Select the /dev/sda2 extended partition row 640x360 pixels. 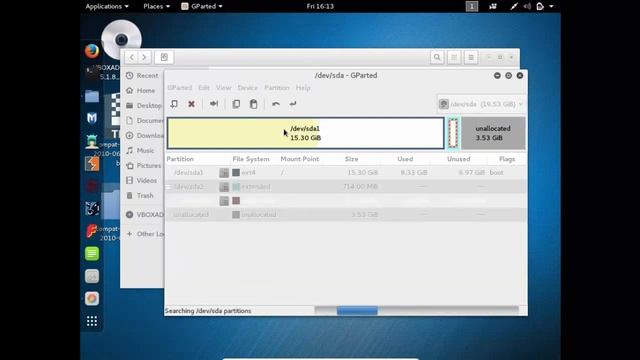point(346,187)
